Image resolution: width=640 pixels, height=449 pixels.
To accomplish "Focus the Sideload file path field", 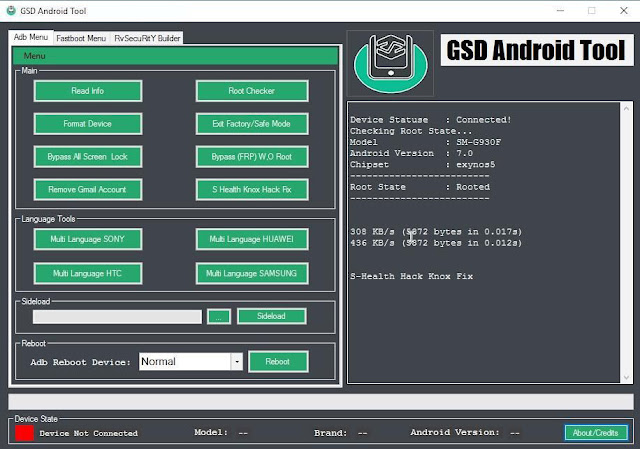I will [117, 317].
